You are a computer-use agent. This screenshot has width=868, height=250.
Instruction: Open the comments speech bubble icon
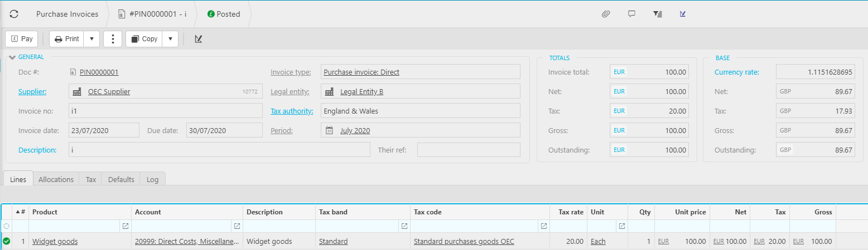click(631, 14)
